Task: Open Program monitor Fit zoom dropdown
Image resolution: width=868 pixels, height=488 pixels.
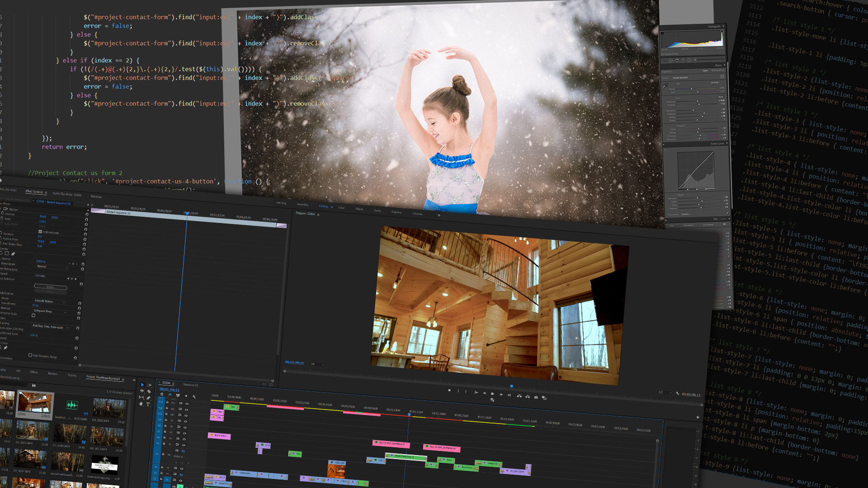Action: 317,364
